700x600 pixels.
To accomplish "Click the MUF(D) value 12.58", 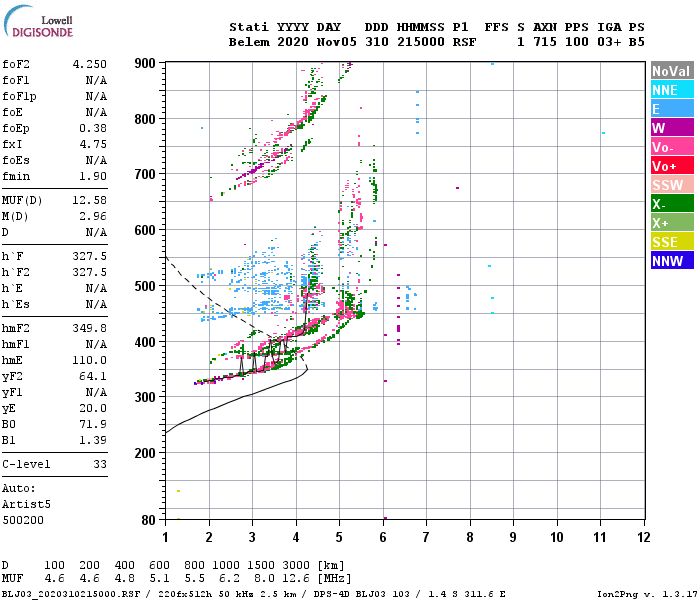I will coord(90,200).
